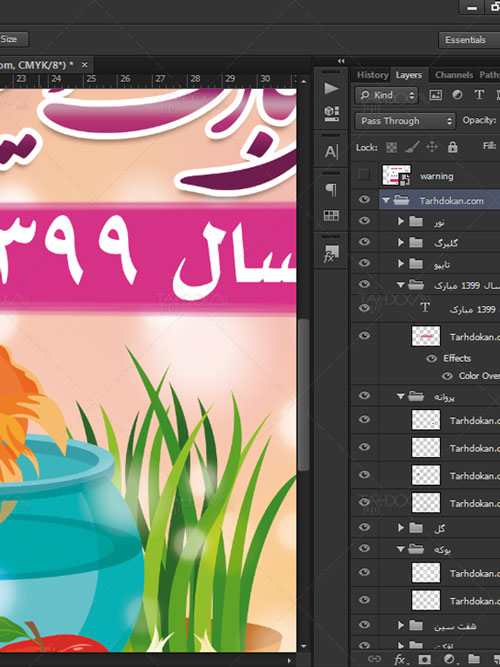
Task: Click Lock all padlock icon
Action: tap(452, 147)
